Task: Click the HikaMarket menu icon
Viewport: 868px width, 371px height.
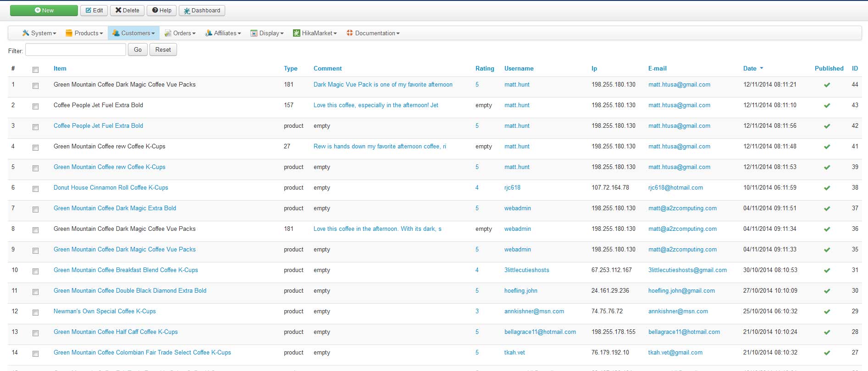Action: pyautogui.click(x=297, y=33)
